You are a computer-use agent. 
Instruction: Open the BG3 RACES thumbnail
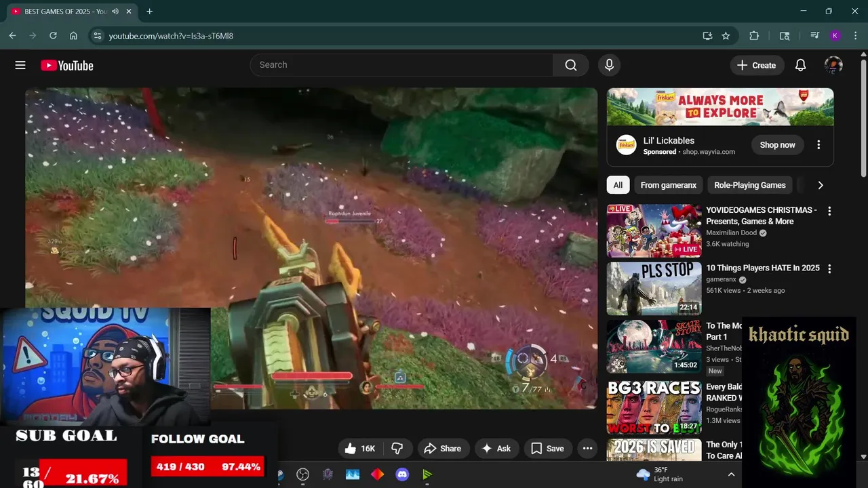tap(654, 407)
